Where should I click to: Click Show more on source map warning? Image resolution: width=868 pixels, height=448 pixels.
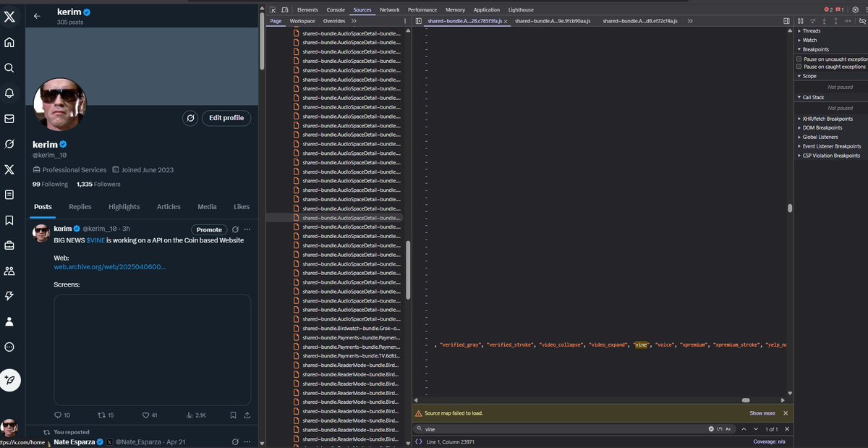(x=762, y=413)
